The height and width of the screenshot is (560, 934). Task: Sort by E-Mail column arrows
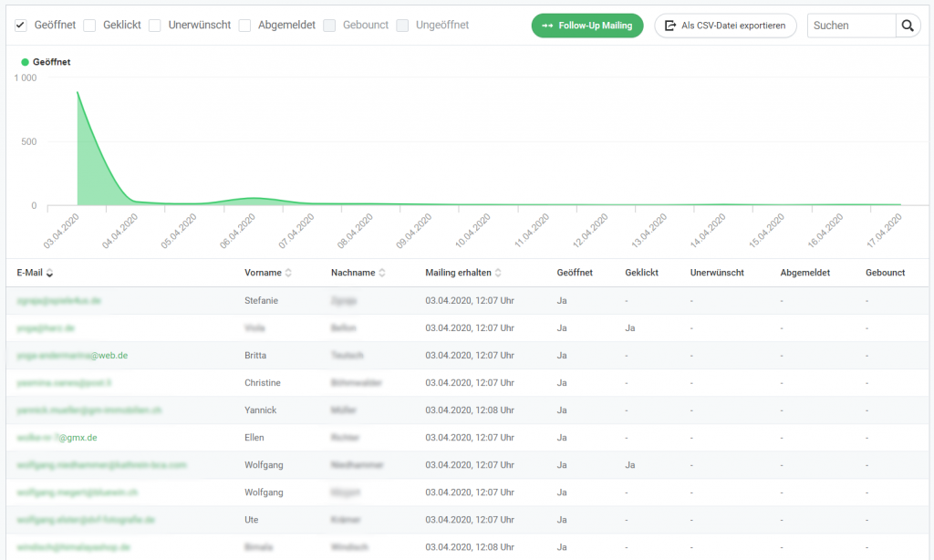click(x=50, y=273)
